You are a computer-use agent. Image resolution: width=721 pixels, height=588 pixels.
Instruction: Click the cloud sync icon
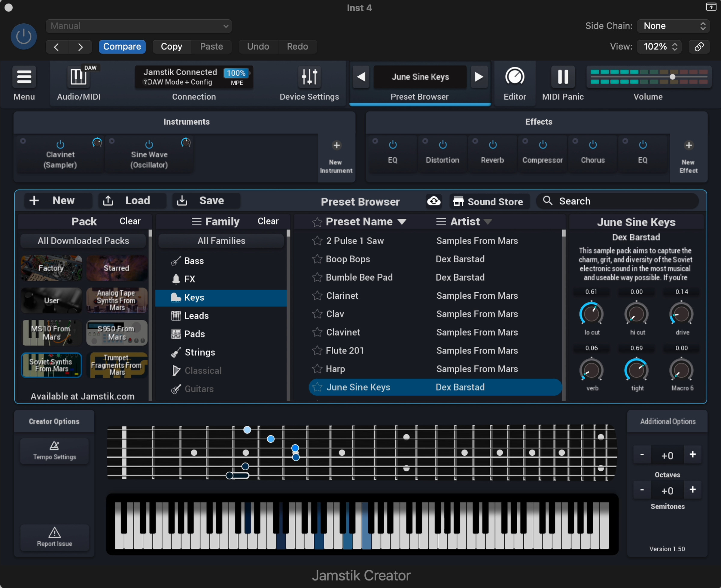coord(434,201)
